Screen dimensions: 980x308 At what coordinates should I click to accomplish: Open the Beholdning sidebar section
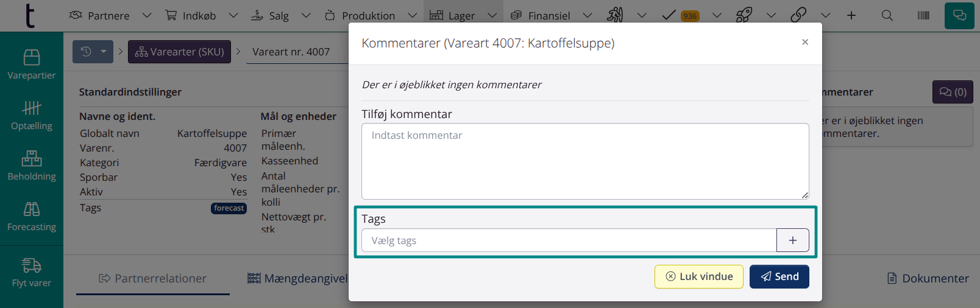[32, 166]
